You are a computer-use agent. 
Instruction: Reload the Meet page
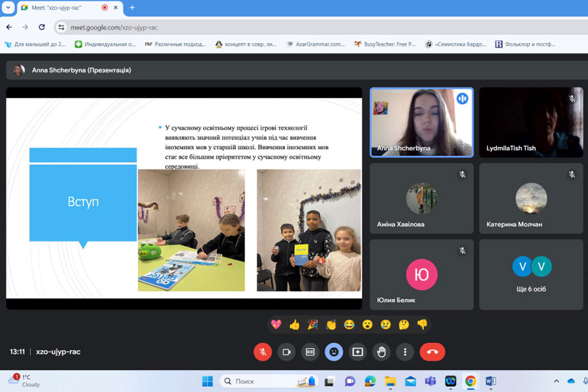42,27
